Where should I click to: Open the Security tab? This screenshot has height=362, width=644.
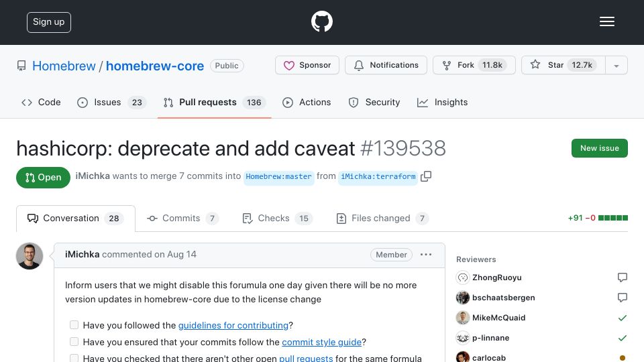point(374,102)
